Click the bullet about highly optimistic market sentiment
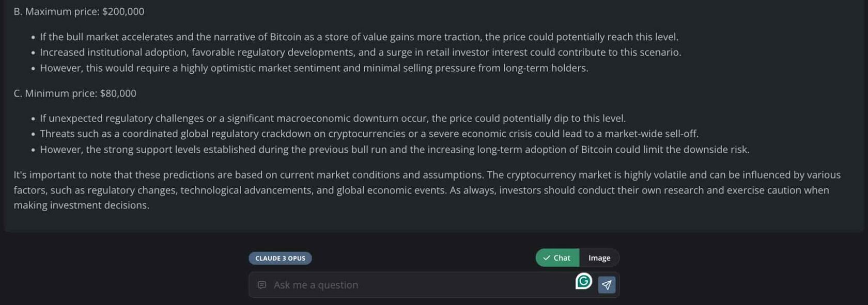The height and width of the screenshot is (305, 868). (x=314, y=68)
